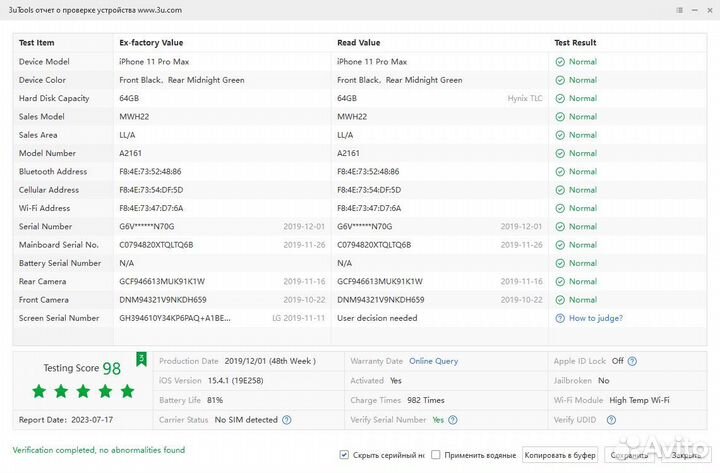
Task: Click ex-factory screen serial GH394610Y34KP6PAQ
Action: 175,318
